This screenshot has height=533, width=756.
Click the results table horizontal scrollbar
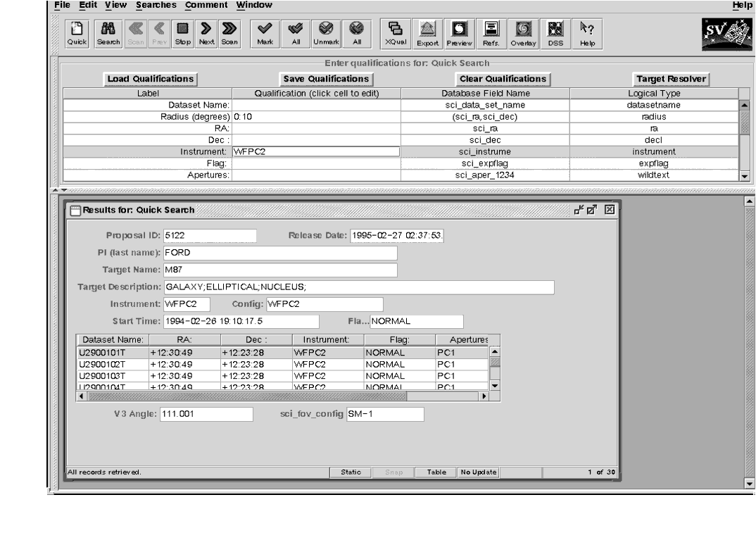click(282, 397)
